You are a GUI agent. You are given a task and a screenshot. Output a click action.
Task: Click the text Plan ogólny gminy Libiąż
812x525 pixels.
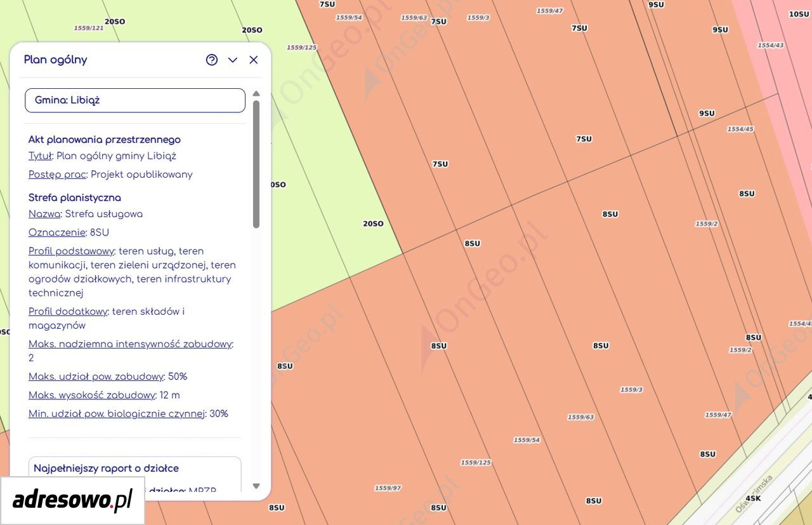tap(116, 156)
